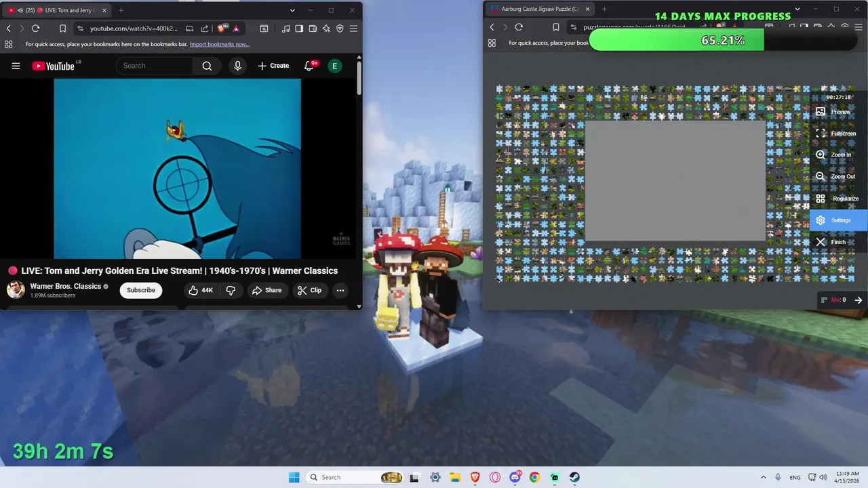Open the Warner Bros. Classics channel avatar
Viewport: 868px width, 488px height.
16,290
